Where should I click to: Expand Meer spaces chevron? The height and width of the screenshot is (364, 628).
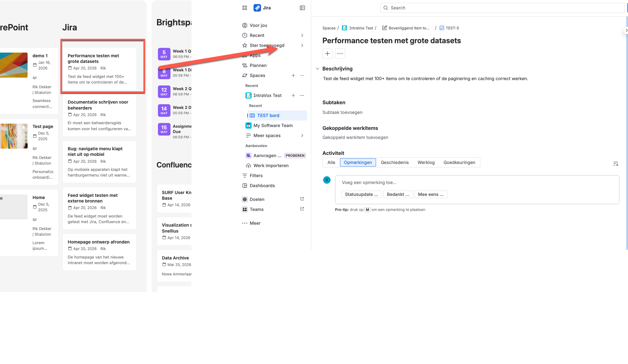pos(302,136)
